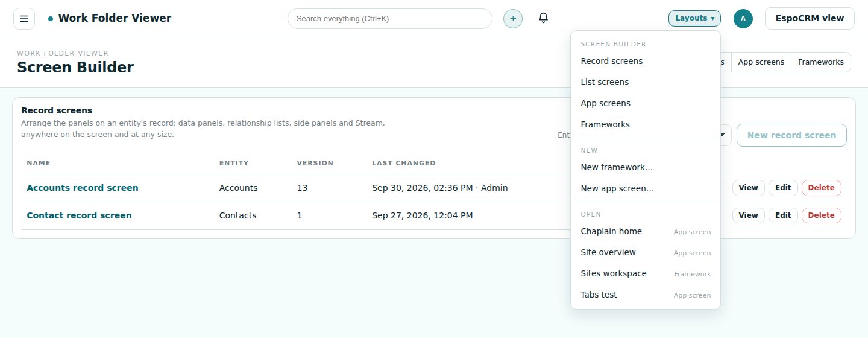Open Tabs test app screen
The image size is (868, 338).
646,295
